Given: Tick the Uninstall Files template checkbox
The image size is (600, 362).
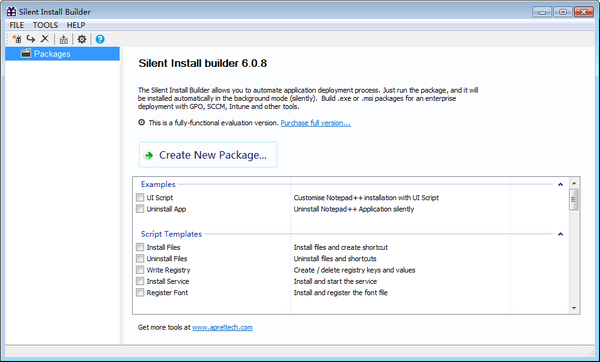Looking at the screenshot, I should (140, 259).
